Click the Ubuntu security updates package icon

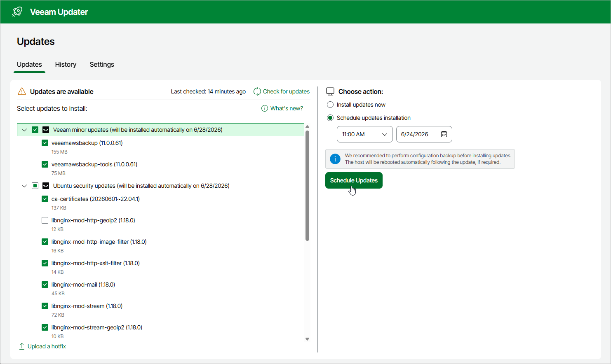point(46,186)
